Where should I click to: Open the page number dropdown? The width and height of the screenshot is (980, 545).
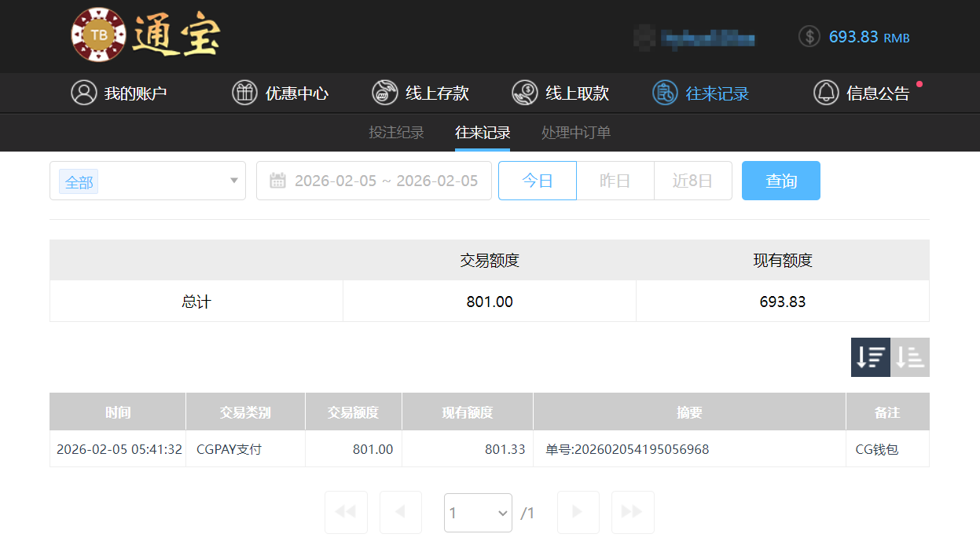[478, 512]
